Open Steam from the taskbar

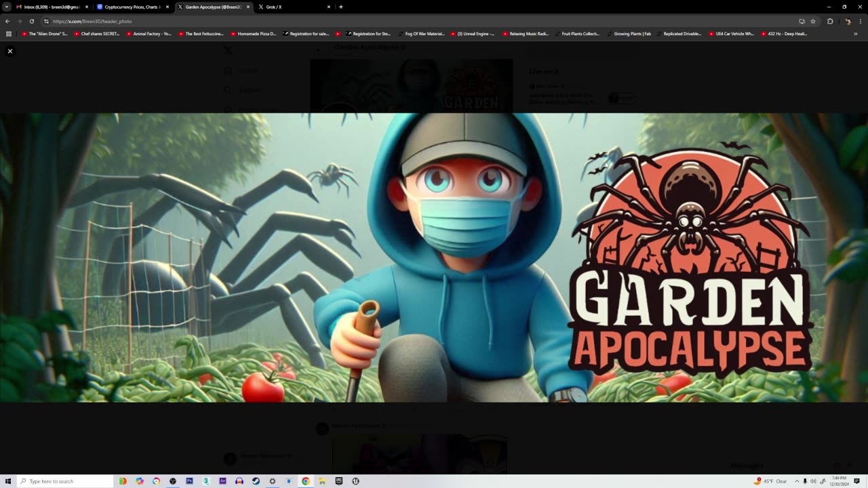click(x=256, y=481)
